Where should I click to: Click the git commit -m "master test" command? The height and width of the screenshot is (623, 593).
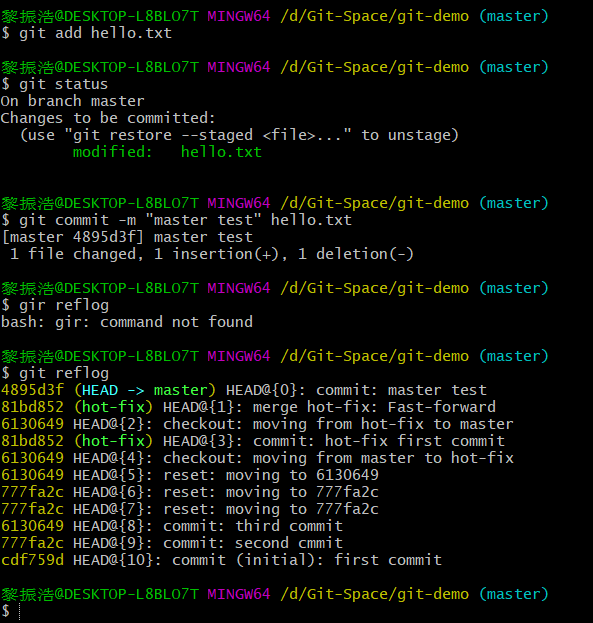point(176,221)
